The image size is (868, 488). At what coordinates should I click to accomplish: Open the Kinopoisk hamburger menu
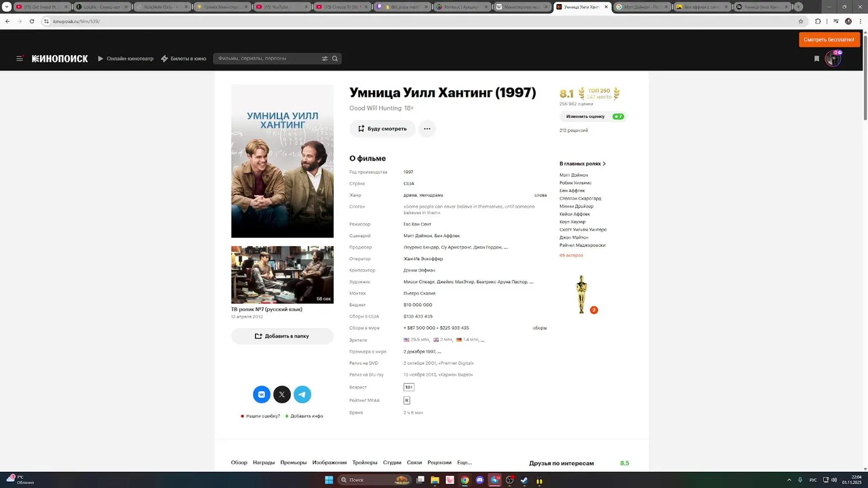coord(20,58)
